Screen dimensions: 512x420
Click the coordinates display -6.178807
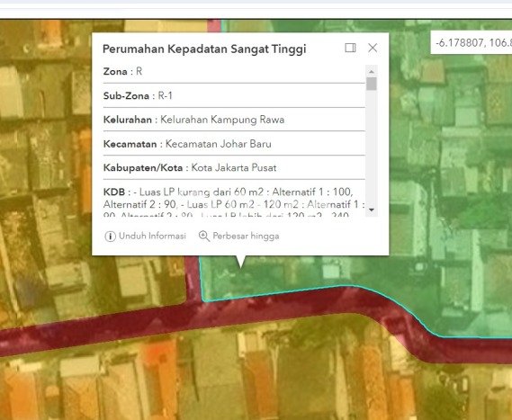pyautogui.click(x=472, y=43)
